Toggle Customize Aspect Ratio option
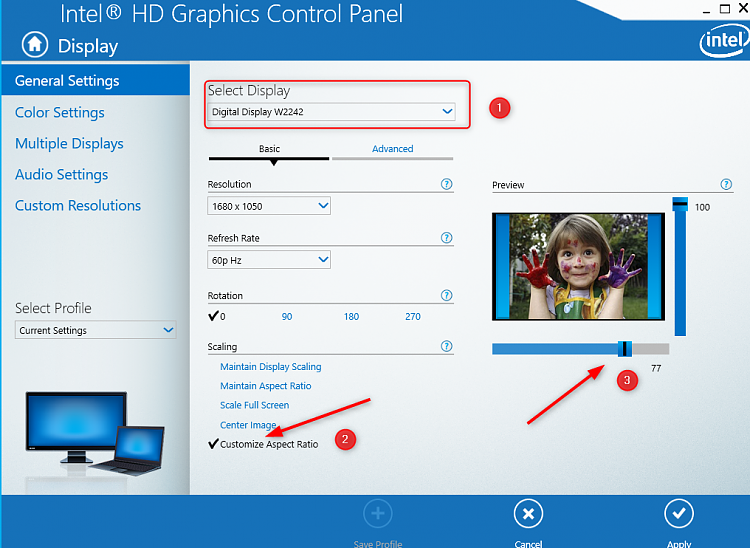750x548 pixels. (x=264, y=444)
